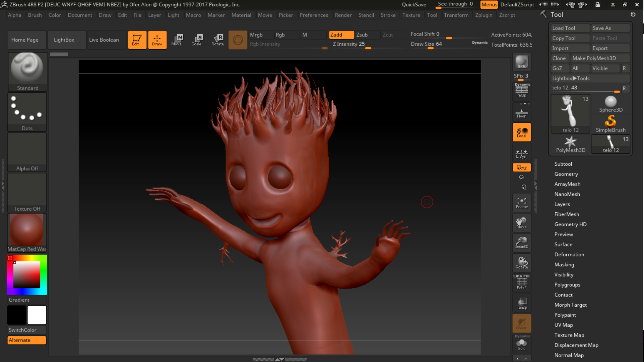Viewport: 644px width, 362px height.
Task: Click QuickSave
Action: 414,5
